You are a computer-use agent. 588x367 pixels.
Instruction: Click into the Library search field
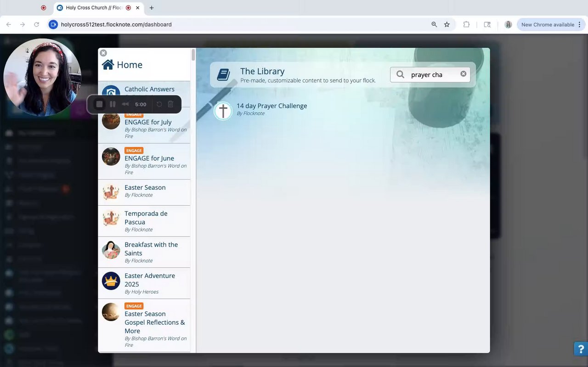tap(430, 74)
